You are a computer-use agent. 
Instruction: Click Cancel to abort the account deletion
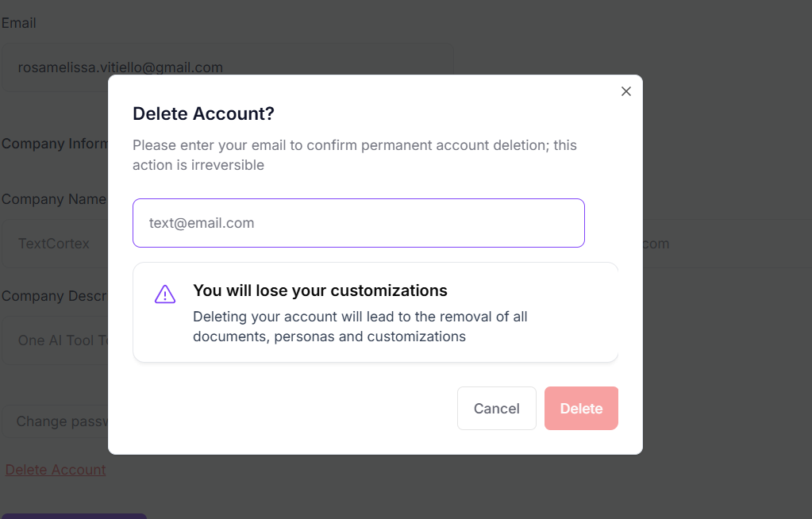[496, 408]
